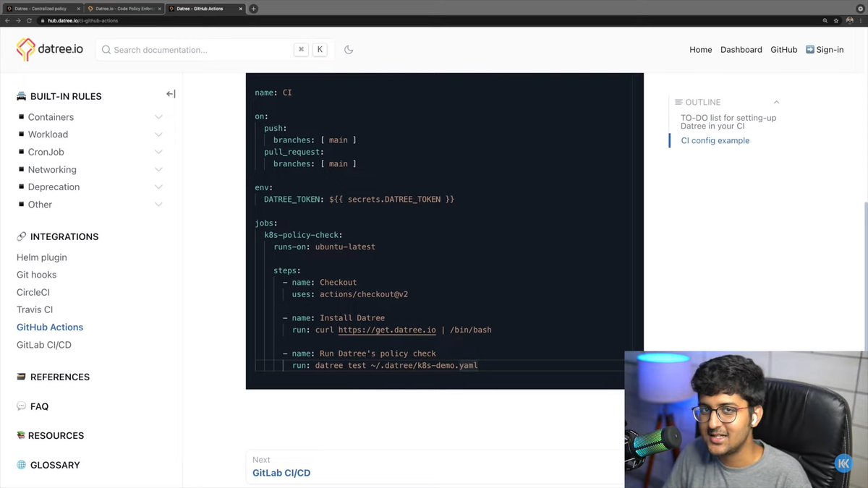This screenshot has height=488, width=868.
Task: Close the Datree - Centralized policy tab
Action: click(77, 9)
